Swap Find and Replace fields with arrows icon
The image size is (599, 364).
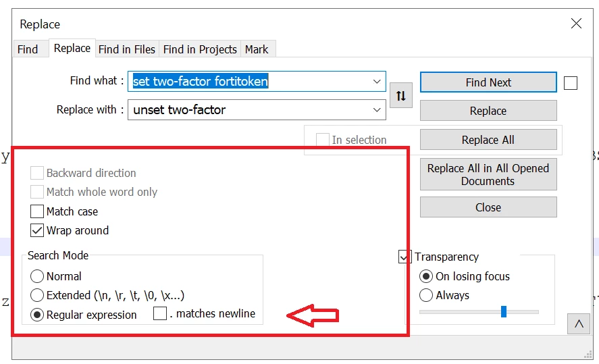(x=400, y=95)
